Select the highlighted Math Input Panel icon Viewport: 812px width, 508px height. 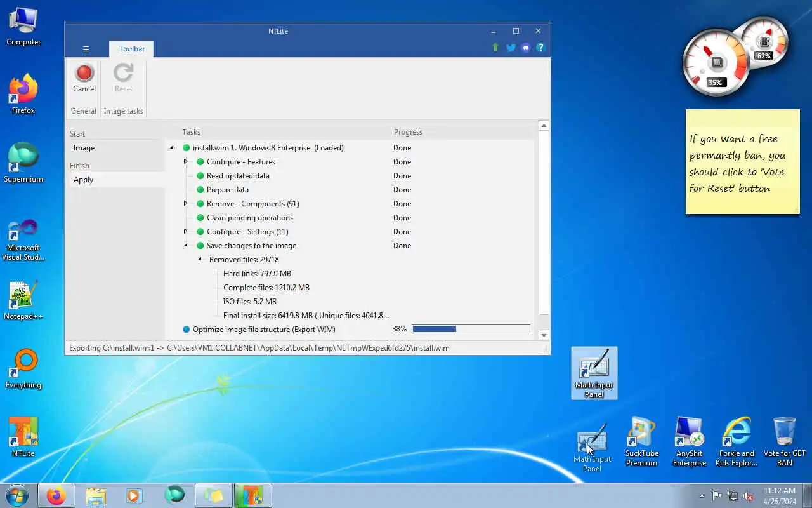coord(594,373)
